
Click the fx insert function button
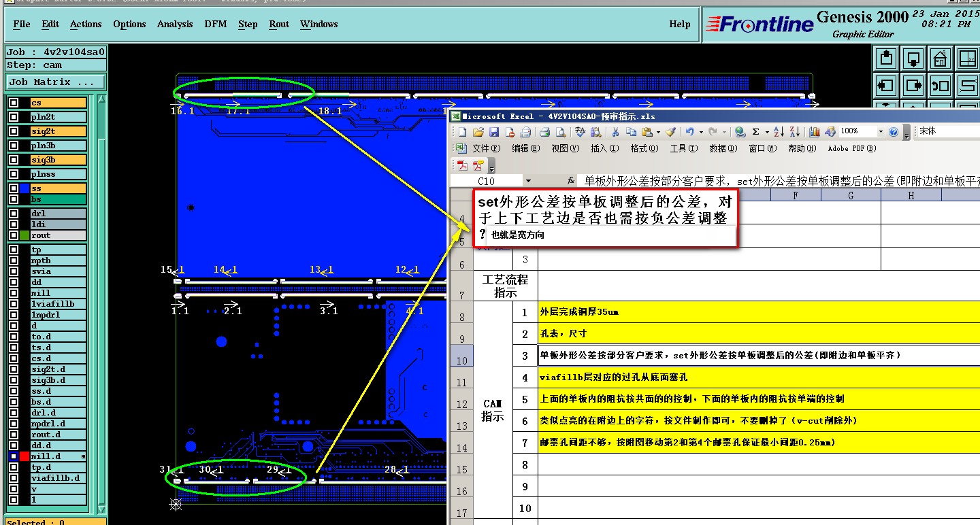pyautogui.click(x=572, y=181)
